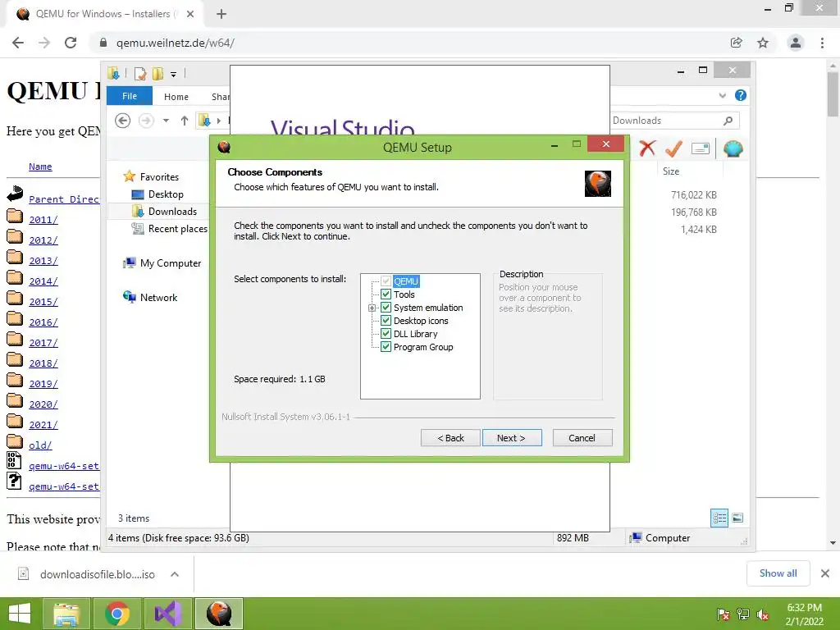Select Downloads in Explorer sidebar
Image resolution: width=840 pixels, height=630 pixels.
[172, 211]
